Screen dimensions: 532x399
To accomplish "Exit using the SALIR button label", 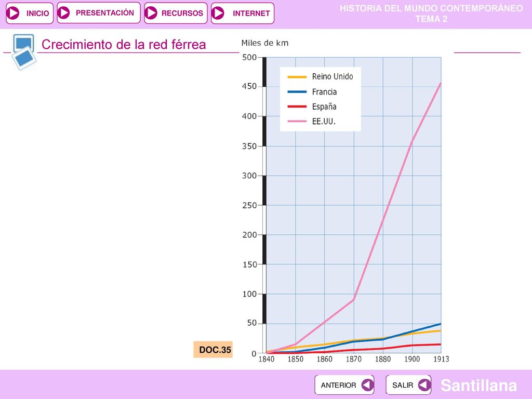I will pos(403,385).
